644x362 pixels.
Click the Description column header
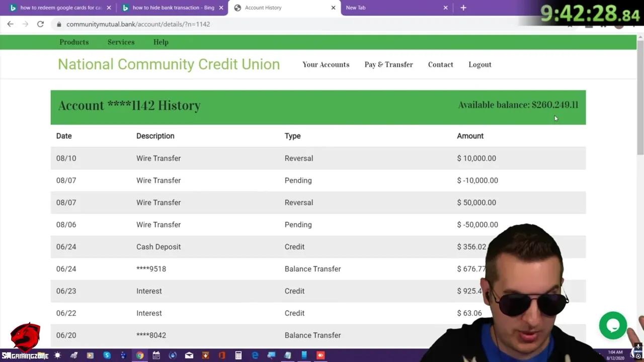click(155, 136)
